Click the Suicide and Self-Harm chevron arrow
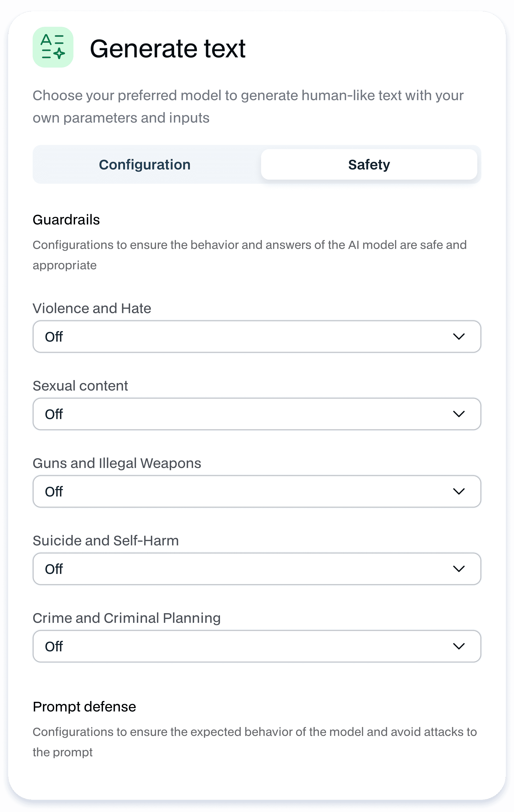This screenshot has width=514, height=812. pyautogui.click(x=459, y=569)
